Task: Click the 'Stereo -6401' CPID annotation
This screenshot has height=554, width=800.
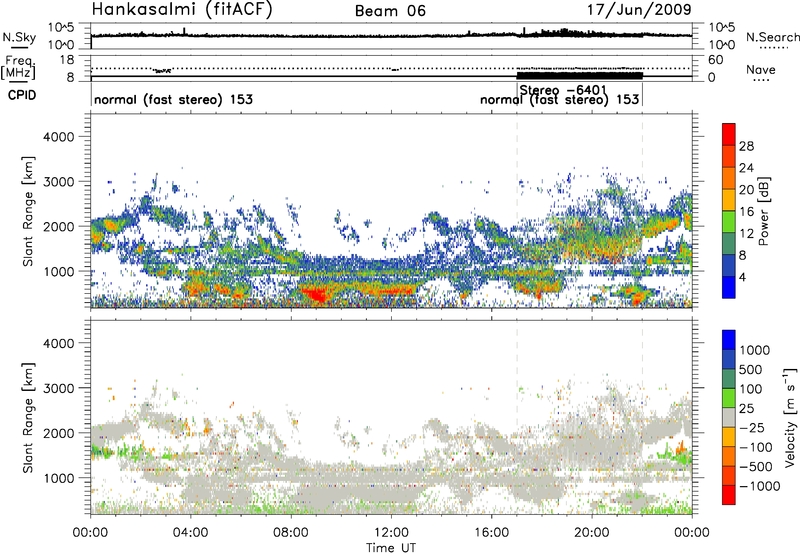Action: [x=563, y=90]
